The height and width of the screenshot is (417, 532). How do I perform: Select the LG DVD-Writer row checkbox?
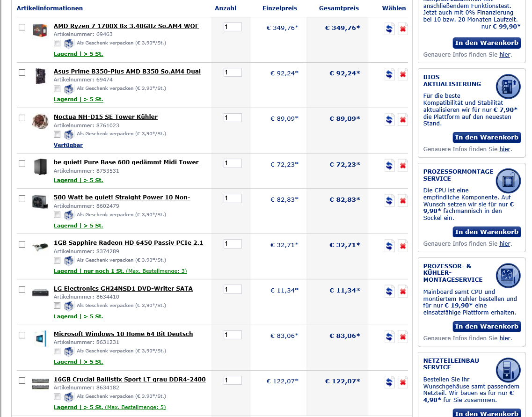[22, 290]
